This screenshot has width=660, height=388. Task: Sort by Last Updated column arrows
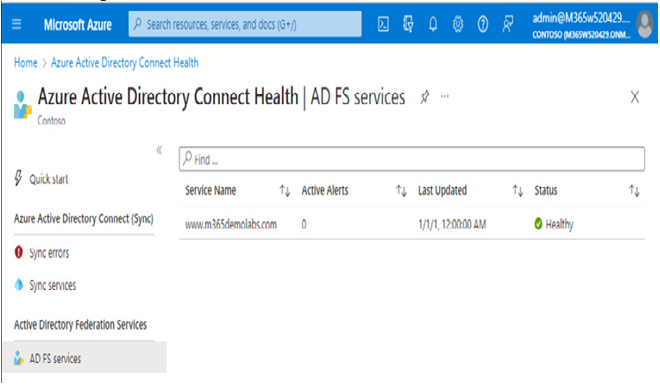point(518,191)
